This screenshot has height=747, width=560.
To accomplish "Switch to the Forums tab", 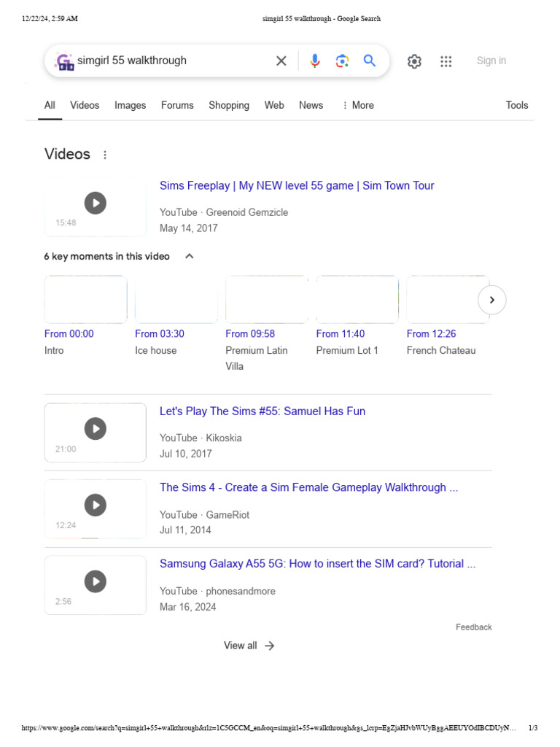I will (177, 105).
